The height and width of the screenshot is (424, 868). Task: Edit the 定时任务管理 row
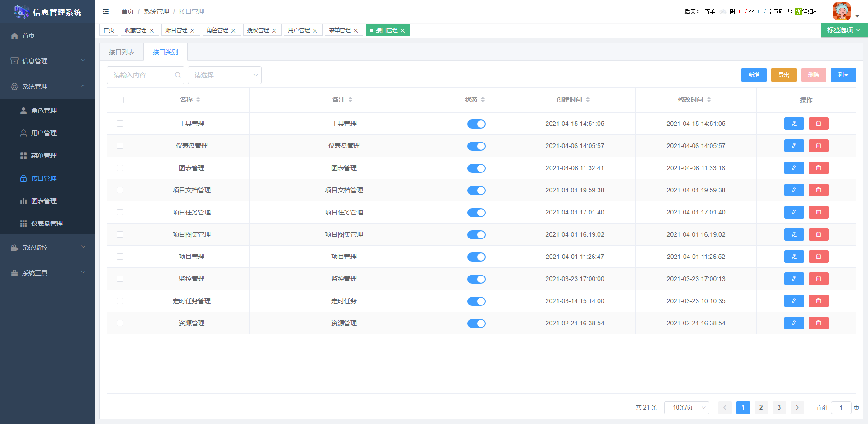pyautogui.click(x=794, y=301)
